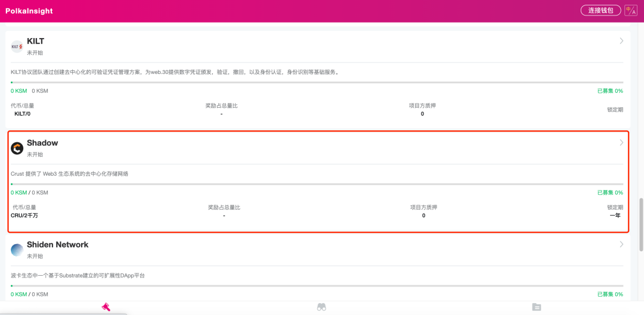Screen dimensions: 644x315
Task: Click the 锁定期 label in KILT card
Action: coord(615,110)
